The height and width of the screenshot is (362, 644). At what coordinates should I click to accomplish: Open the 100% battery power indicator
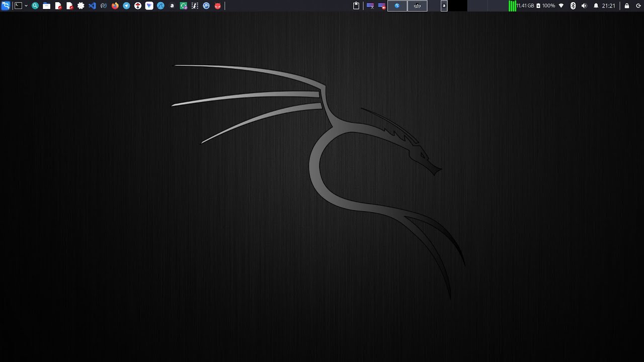click(x=546, y=6)
